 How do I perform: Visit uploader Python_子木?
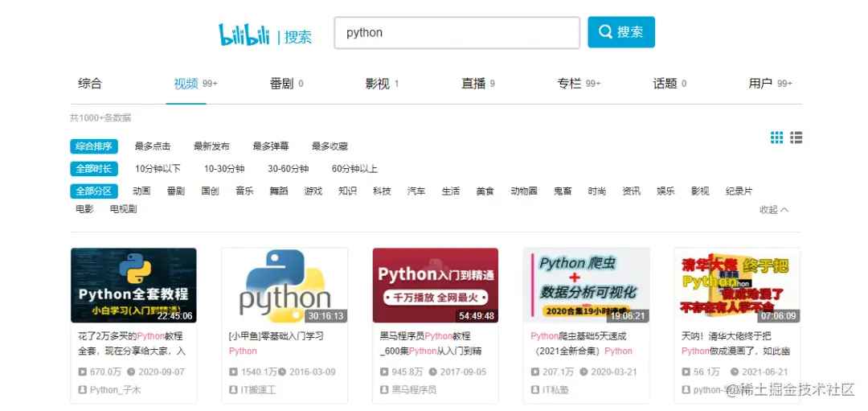(115, 389)
